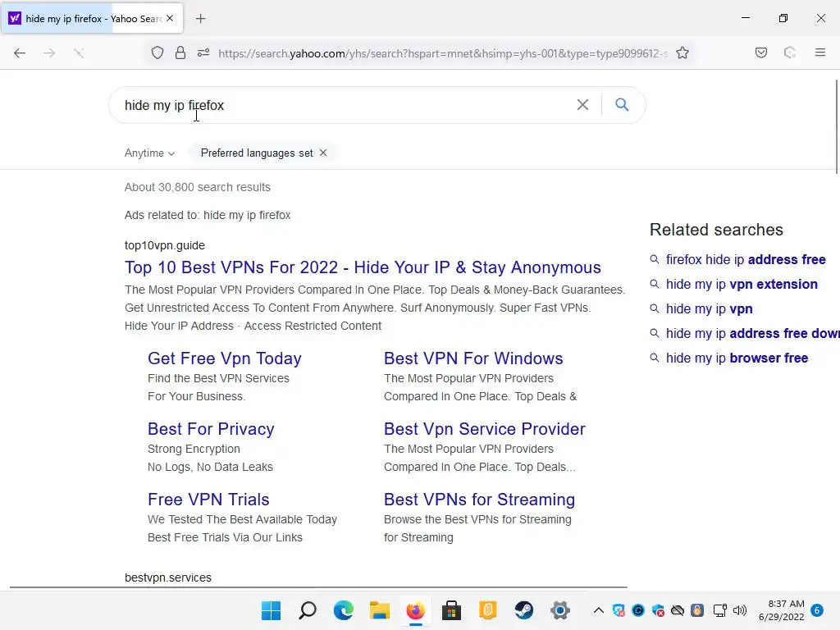
Task: Click the horizontal page scrollbar
Action: [x=318, y=587]
